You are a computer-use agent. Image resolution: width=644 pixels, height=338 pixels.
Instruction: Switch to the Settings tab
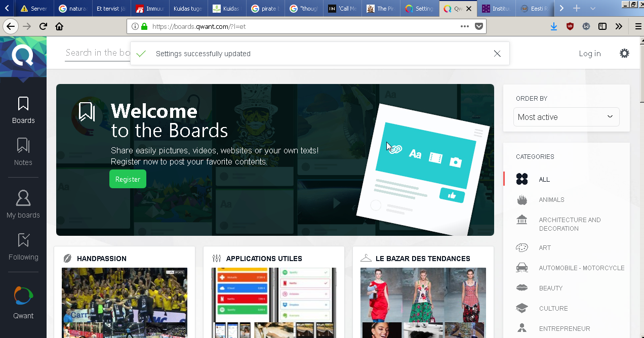pyautogui.click(x=419, y=9)
